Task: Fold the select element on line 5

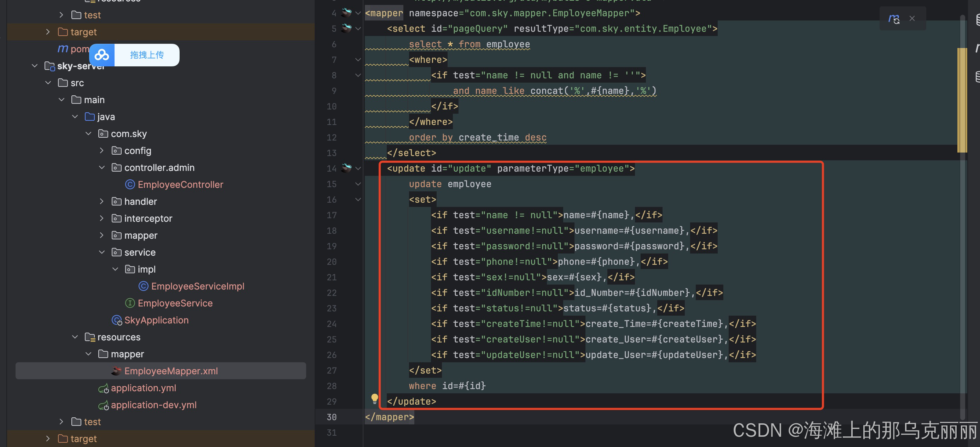Action: coord(358,29)
